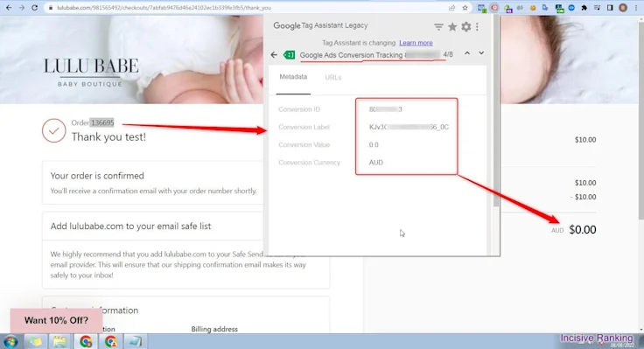Go back in browser history
This screenshot has height=349, width=644.
click(9, 8)
